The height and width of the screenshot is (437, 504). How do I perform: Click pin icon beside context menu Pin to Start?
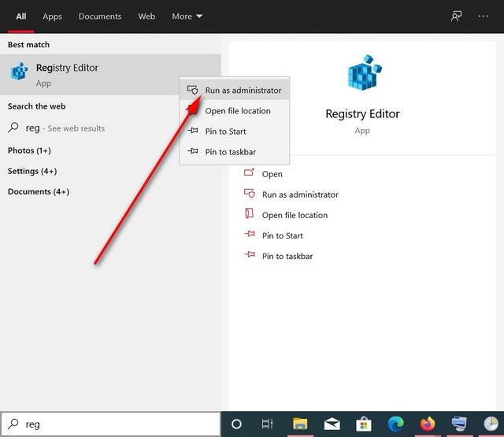pyautogui.click(x=193, y=131)
